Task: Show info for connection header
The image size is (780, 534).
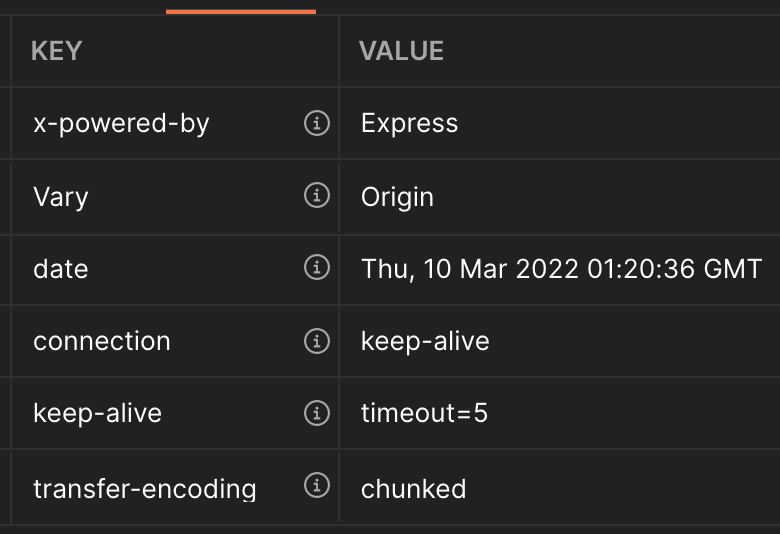Action: 317,341
